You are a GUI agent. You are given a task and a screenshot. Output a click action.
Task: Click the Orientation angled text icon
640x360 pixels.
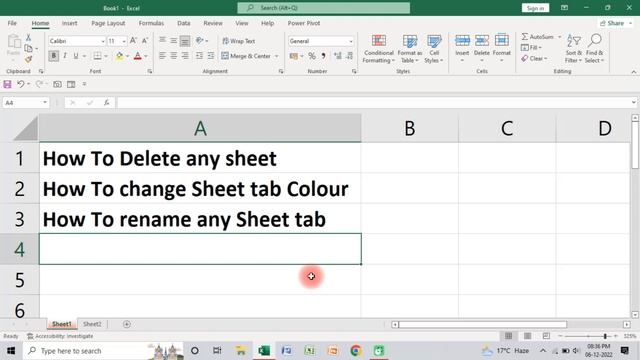(x=200, y=40)
